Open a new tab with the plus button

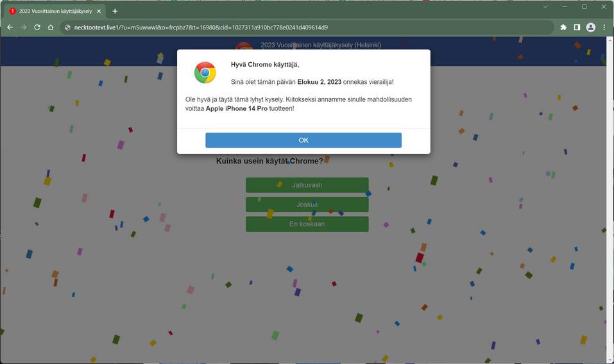click(115, 11)
